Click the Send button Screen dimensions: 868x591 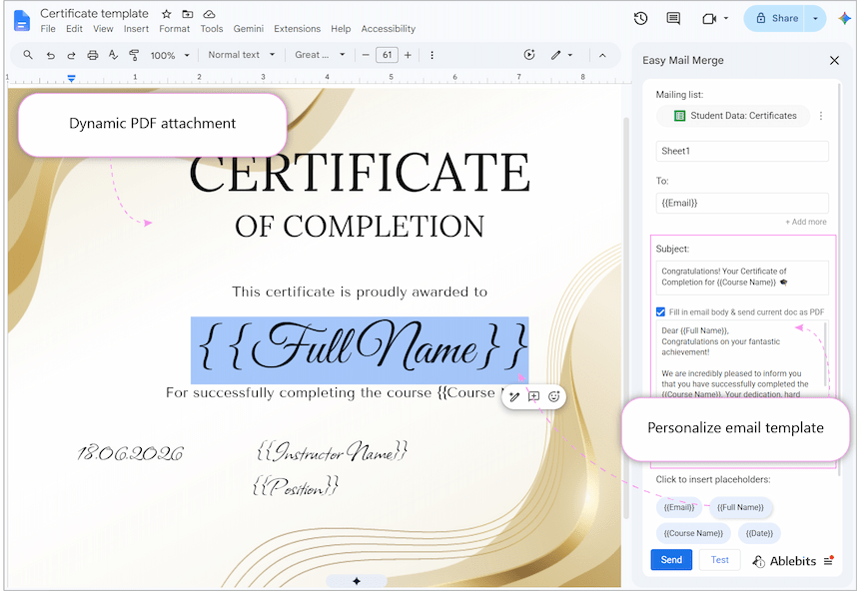tap(671, 559)
